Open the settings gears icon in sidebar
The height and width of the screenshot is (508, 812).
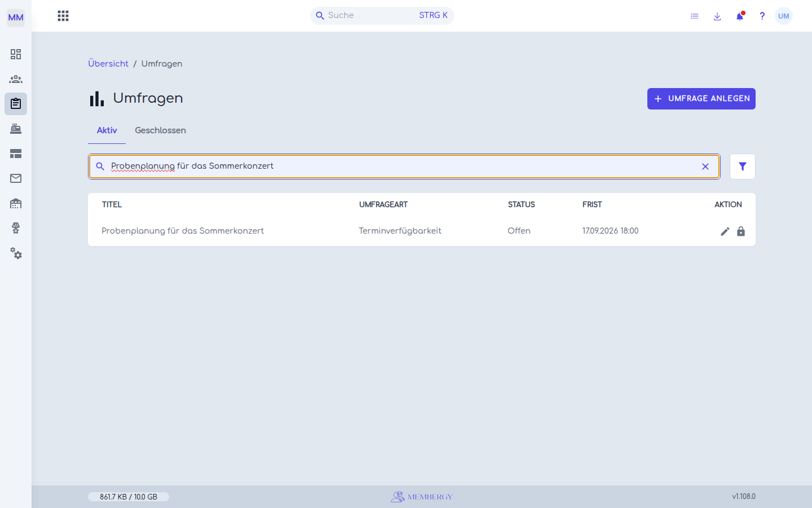[16, 253]
